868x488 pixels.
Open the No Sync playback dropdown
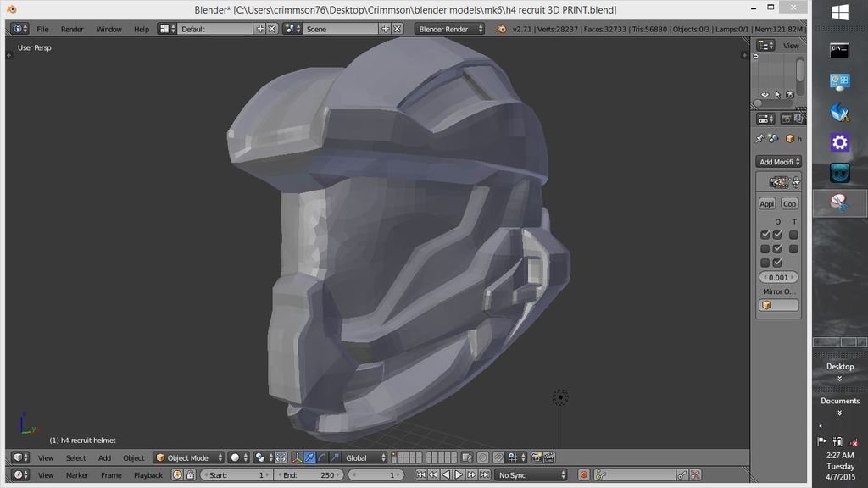tap(531, 474)
